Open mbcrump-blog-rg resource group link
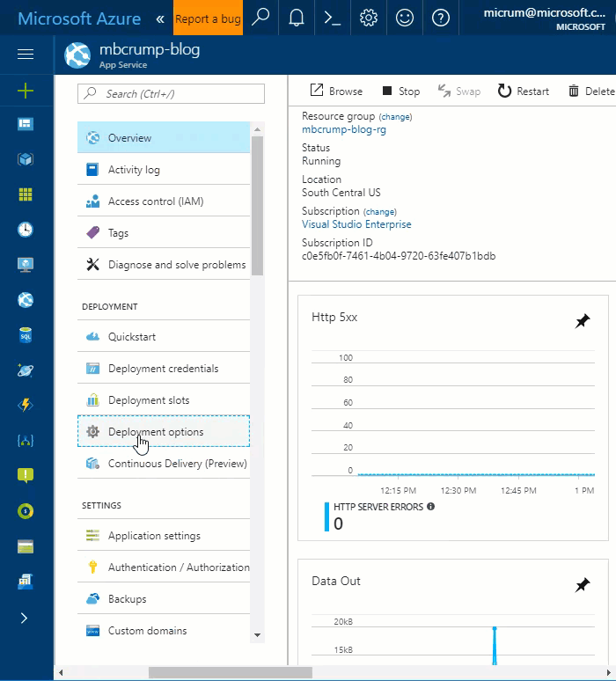 coord(344,129)
